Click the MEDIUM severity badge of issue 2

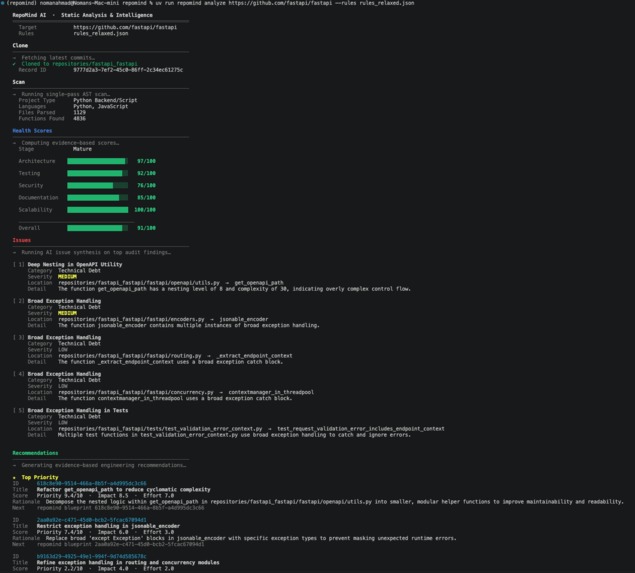click(x=67, y=313)
